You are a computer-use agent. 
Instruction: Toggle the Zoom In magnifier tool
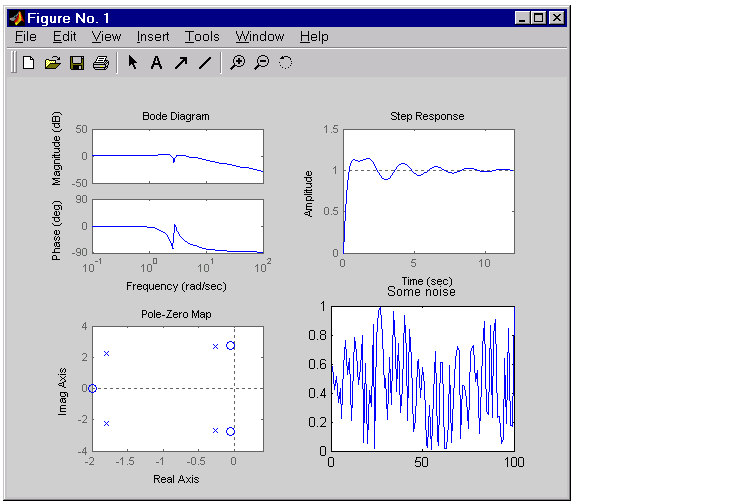pos(237,63)
